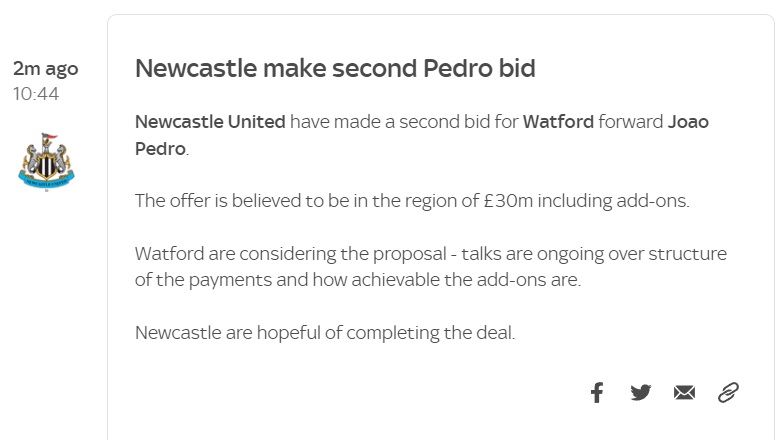This screenshot has height=440, width=782.
Task: Share the post on Facebook
Action: (597, 393)
